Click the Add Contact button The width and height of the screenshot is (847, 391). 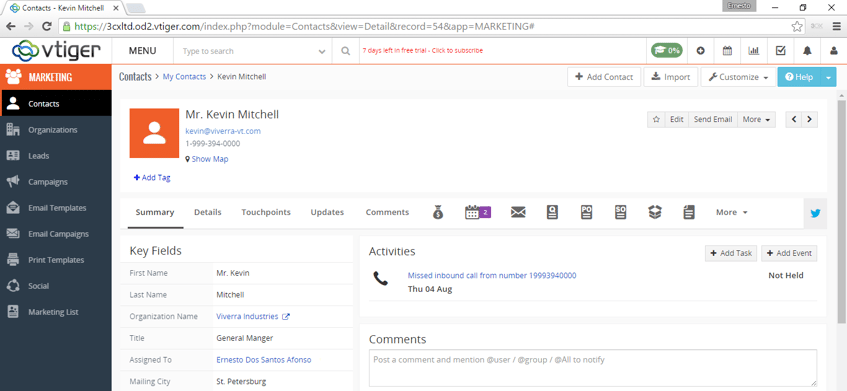pos(604,77)
